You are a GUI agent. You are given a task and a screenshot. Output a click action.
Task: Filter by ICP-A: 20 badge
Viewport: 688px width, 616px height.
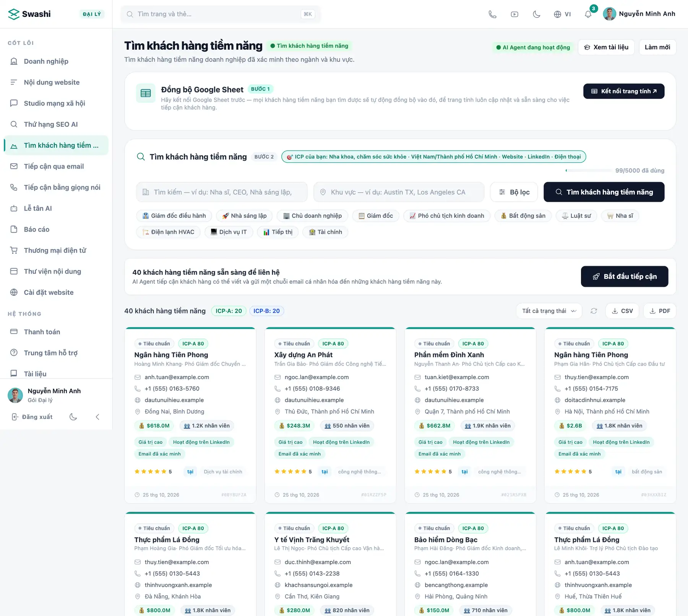coord(229,311)
